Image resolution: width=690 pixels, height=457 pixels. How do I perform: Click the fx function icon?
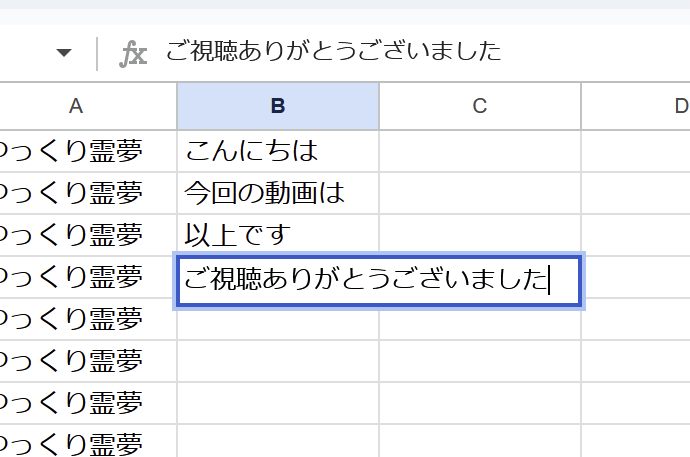coord(132,53)
